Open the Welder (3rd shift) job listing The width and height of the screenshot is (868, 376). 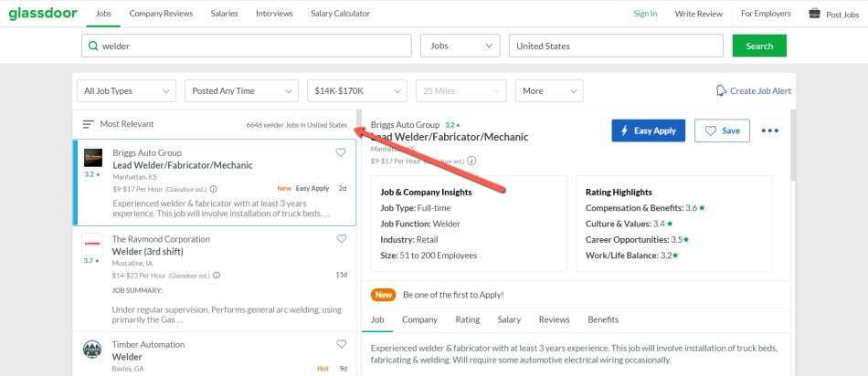tap(147, 252)
